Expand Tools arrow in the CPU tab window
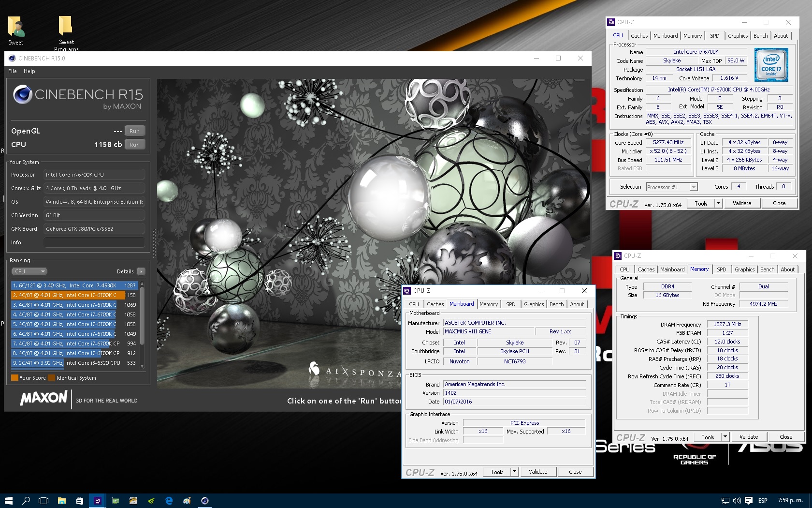 click(x=719, y=203)
